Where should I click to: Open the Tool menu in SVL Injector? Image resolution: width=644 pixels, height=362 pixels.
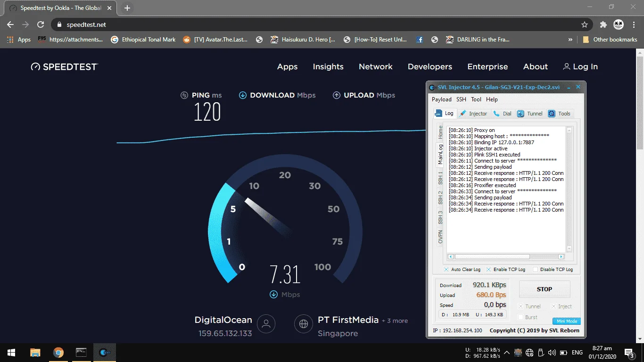pos(476,99)
